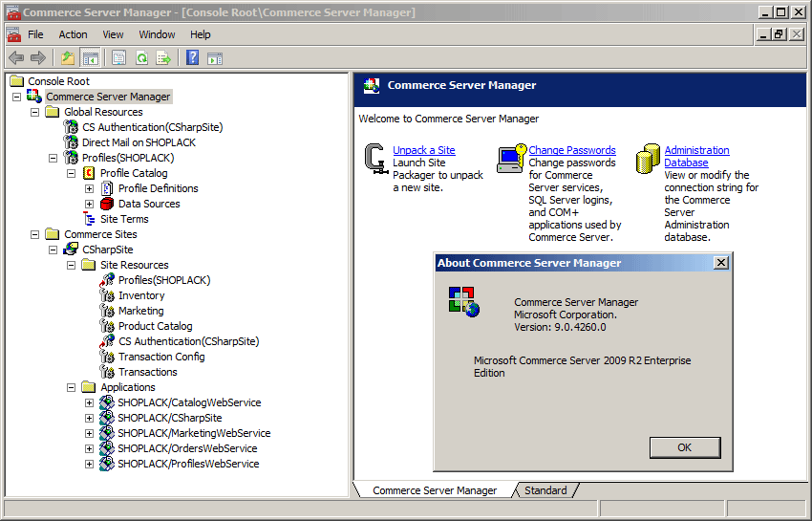This screenshot has width=812, height=521.
Task: Select Product Catalog in Site Resources
Action: [x=155, y=326]
